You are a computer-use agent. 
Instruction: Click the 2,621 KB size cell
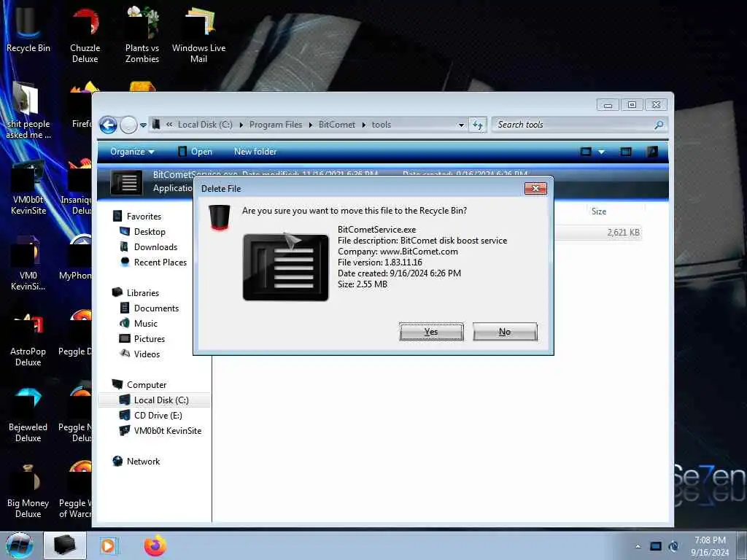pos(623,233)
